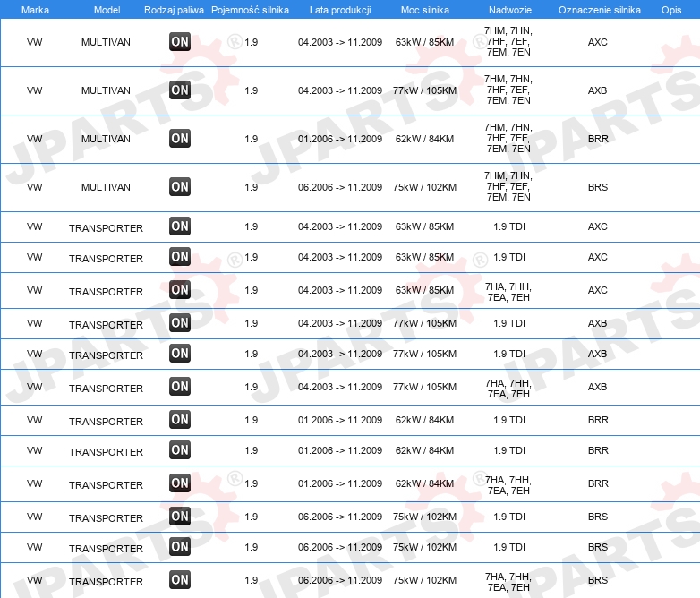Click MULTIVAN model cell in the AXC row
Screen dimensions: 700x598
[106, 42]
